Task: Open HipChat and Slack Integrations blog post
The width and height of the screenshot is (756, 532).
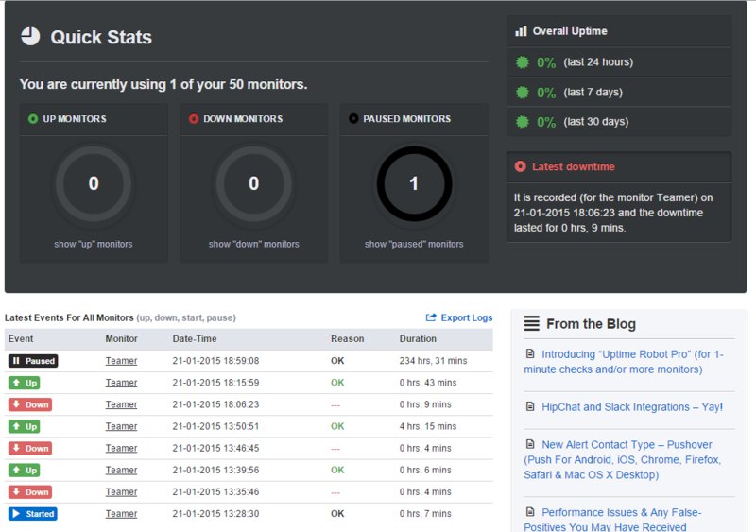Action: (x=632, y=407)
